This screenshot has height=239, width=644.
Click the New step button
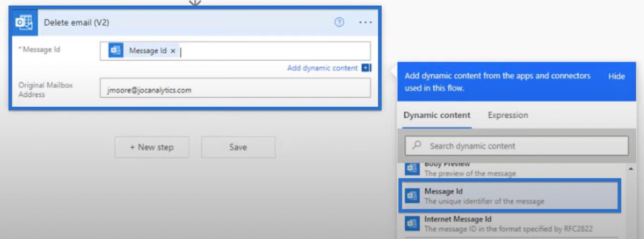tap(152, 147)
